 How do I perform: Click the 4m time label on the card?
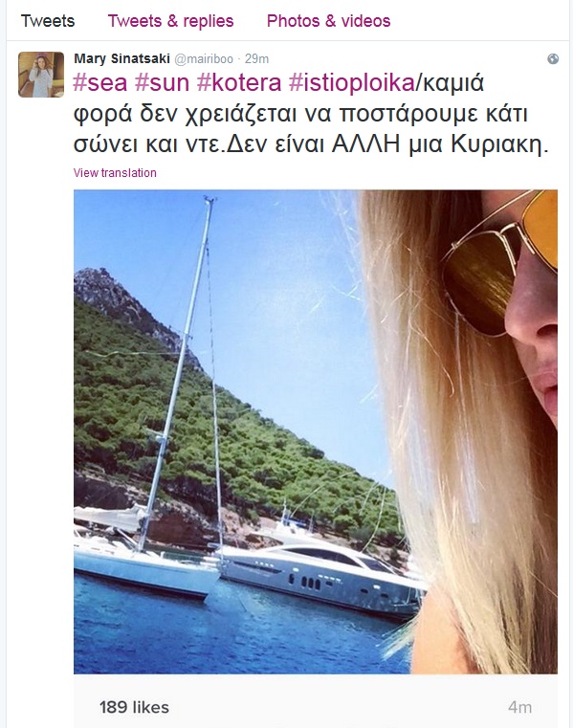point(519,707)
